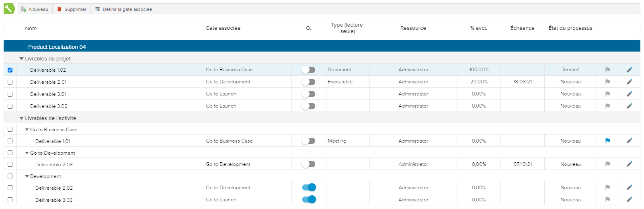This screenshot has width=644, height=209.
Task: Click the flag icon for Deliverable 2.01
Action: point(607,82)
